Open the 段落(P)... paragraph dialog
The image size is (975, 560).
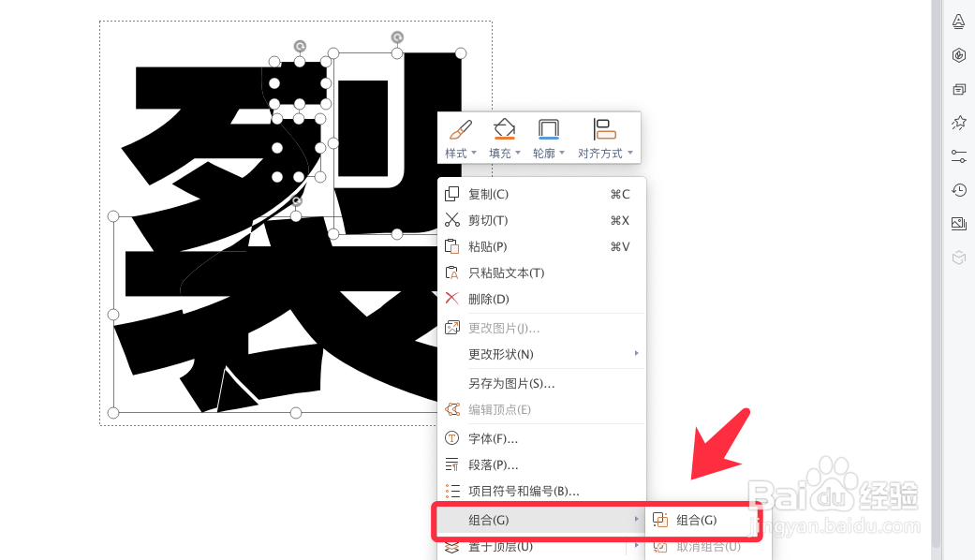point(541,464)
